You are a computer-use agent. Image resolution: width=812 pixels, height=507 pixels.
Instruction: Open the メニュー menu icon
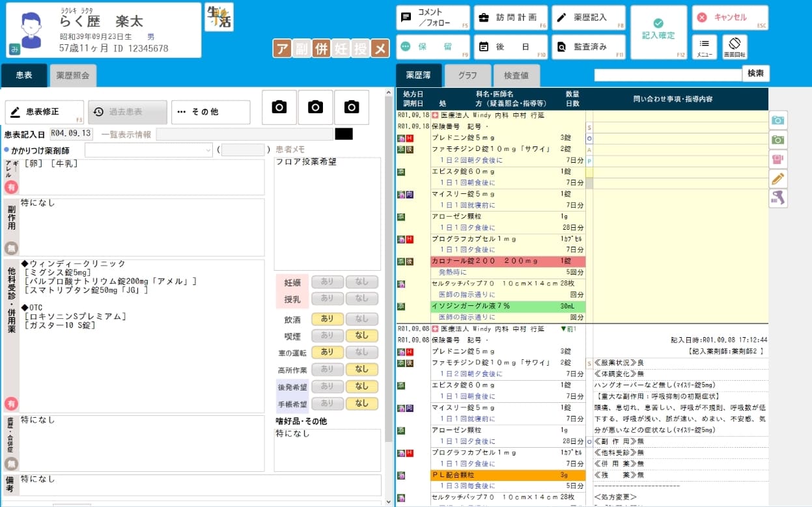[705, 47]
